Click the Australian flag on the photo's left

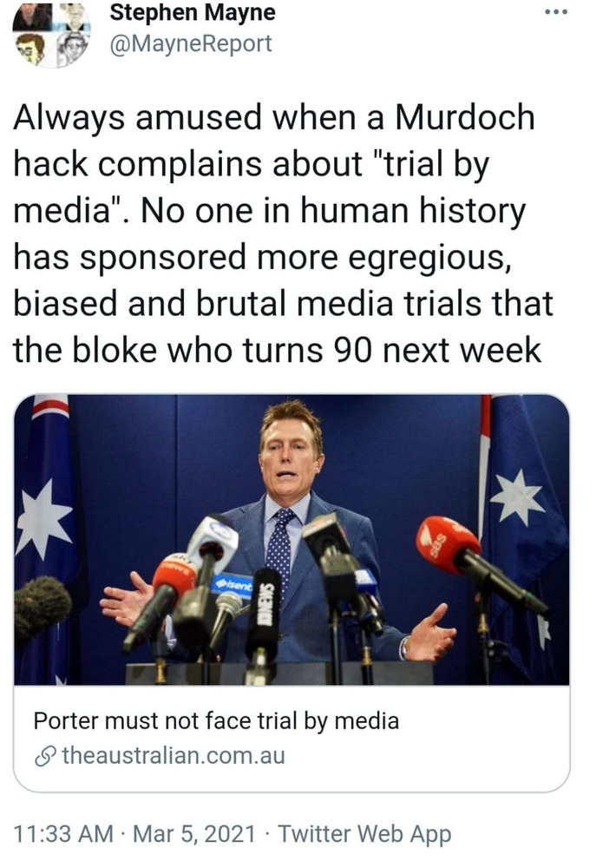tap(45, 539)
